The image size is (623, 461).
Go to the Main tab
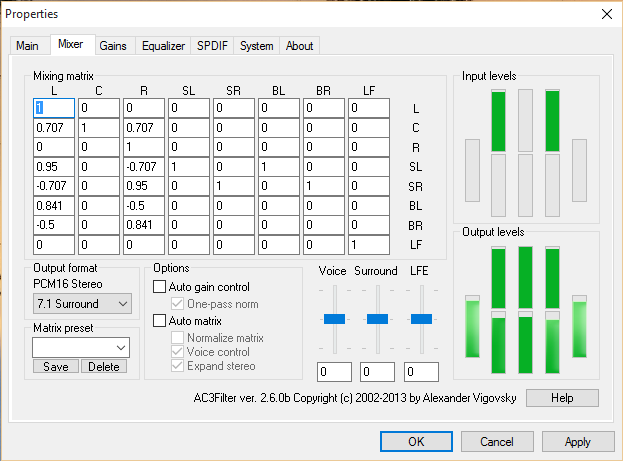pyautogui.click(x=27, y=46)
